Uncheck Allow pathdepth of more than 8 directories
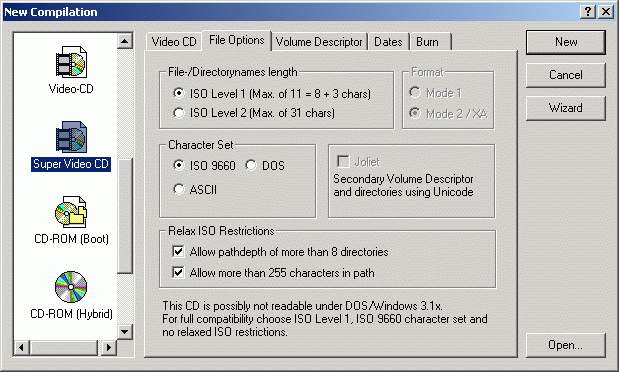Image resolution: width=619 pixels, height=372 pixels. pos(178,251)
